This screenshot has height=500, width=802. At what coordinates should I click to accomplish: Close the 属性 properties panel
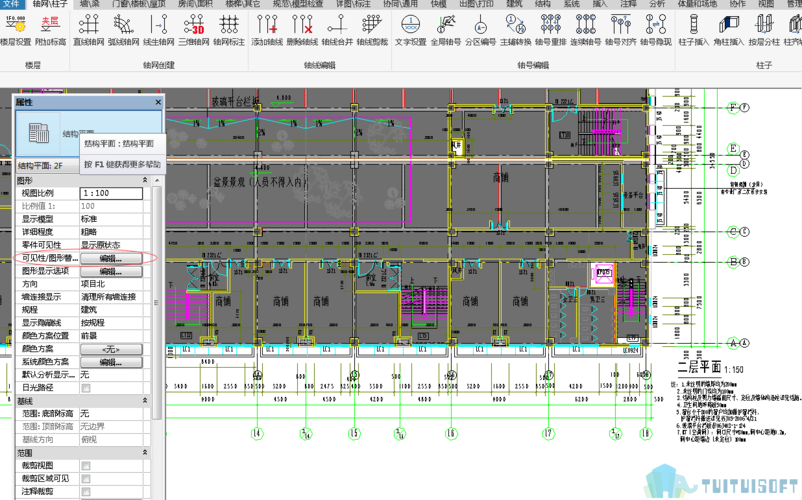click(158, 102)
